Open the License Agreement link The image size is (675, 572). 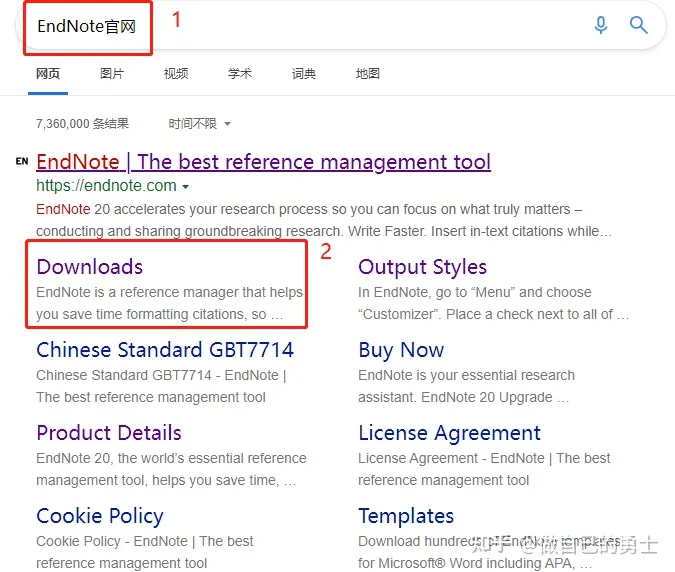coord(449,433)
